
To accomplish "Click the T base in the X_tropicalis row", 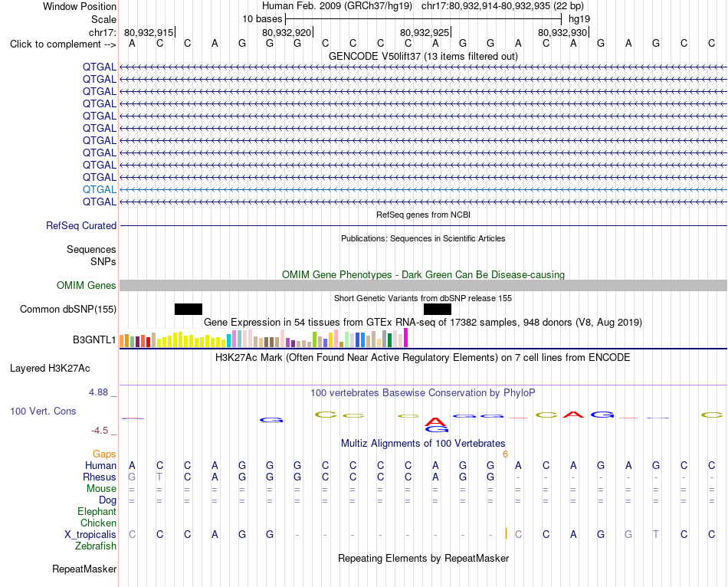I will click(656, 535).
